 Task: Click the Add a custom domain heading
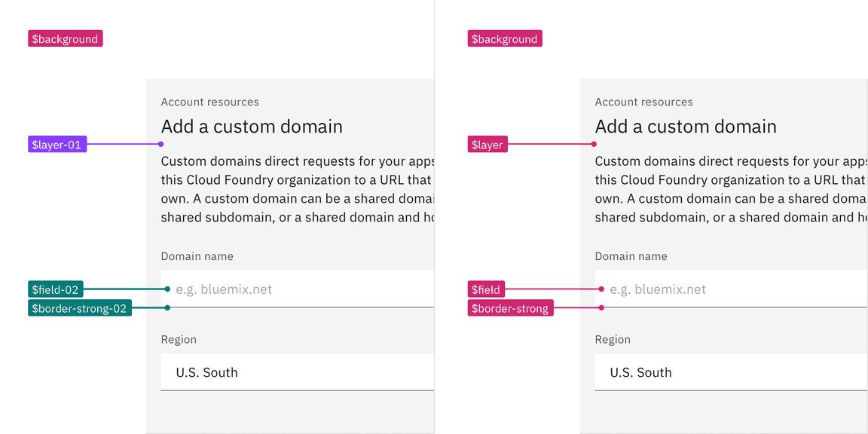click(x=252, y=127)
